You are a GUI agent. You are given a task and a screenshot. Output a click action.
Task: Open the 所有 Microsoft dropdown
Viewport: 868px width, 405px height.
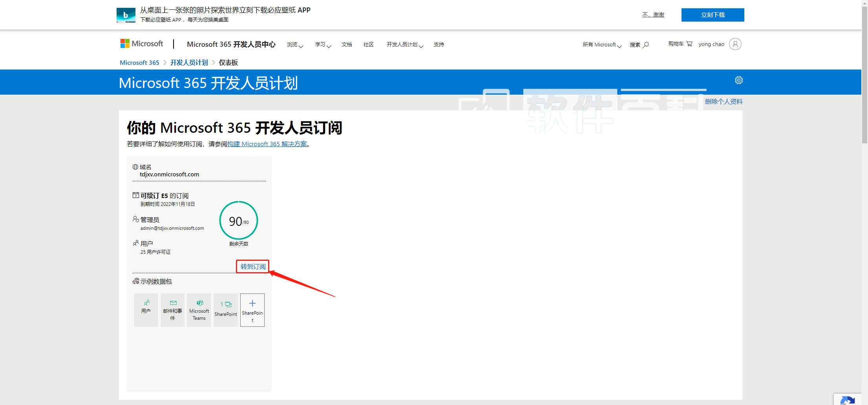(602, 45)
